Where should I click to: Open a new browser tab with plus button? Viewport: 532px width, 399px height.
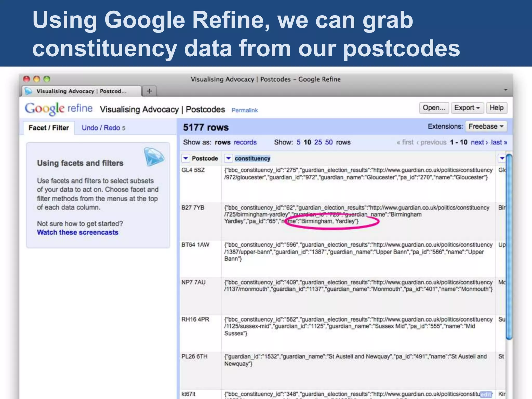tap(149, 91)
